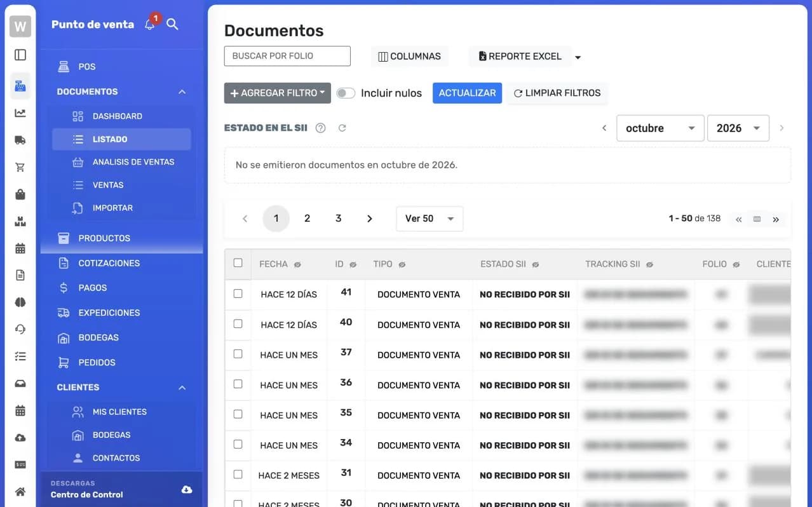Check the box for document ID 37
The width and height of the screenshot is (812, 507).
[238, 354]
